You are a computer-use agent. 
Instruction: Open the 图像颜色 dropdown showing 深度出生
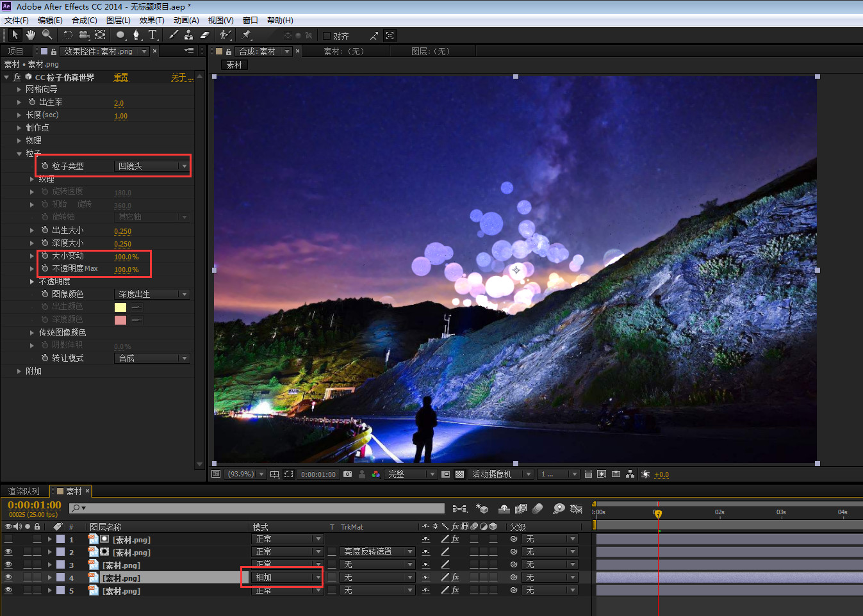click(x=152, y=294)
